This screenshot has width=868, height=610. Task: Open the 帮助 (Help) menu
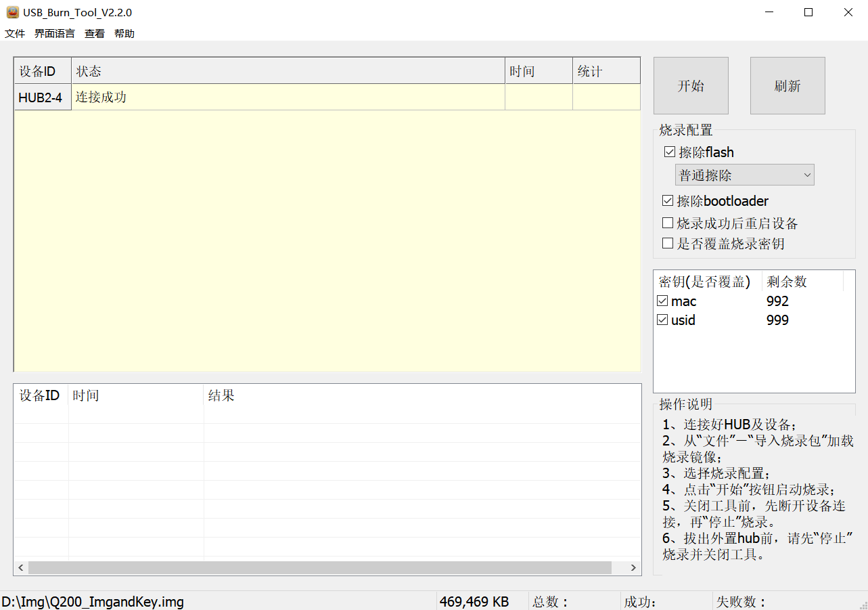point(124,32)
